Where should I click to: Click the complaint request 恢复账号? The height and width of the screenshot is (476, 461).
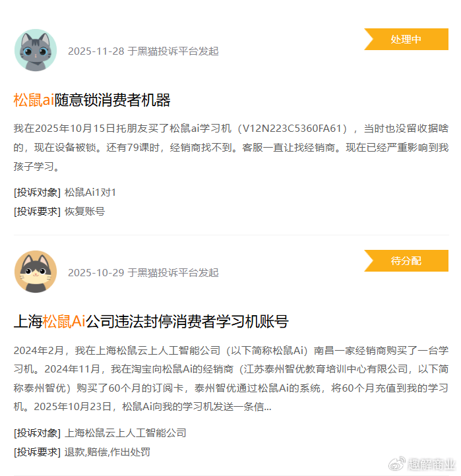pos(84,211)
